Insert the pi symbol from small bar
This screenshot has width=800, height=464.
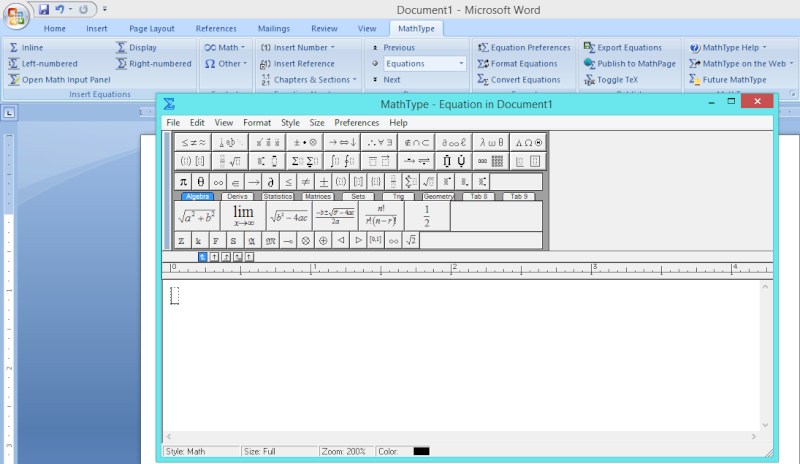(183, 182)
